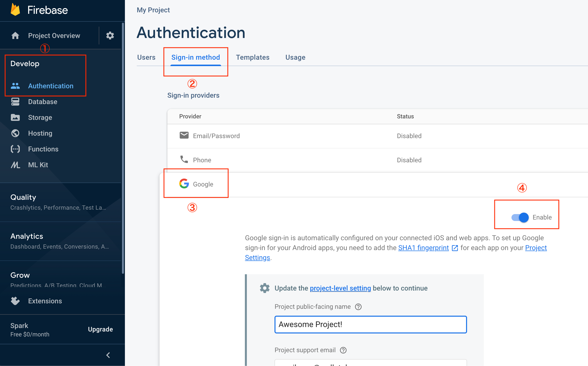Click the Authentication people icon

click(x=15, y=86)
